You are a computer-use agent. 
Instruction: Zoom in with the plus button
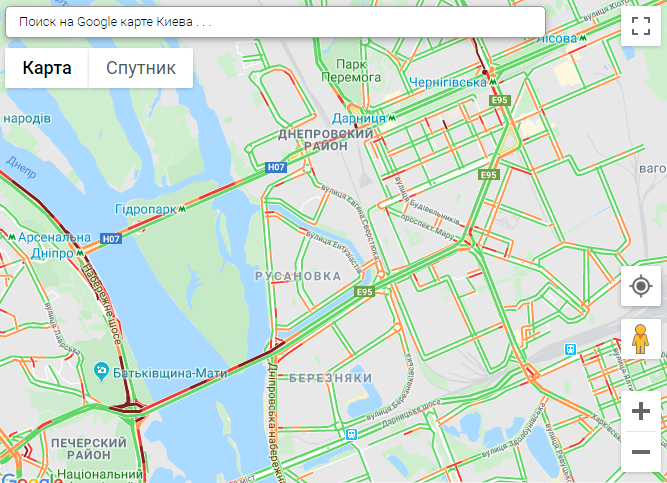point(641,411)
